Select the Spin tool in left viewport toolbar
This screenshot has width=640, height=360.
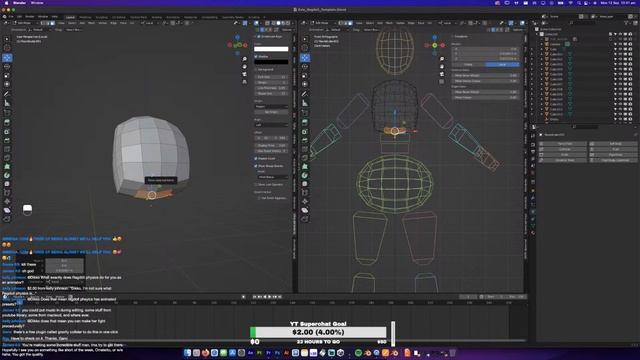pyautogui.click(x=7, y=176)
